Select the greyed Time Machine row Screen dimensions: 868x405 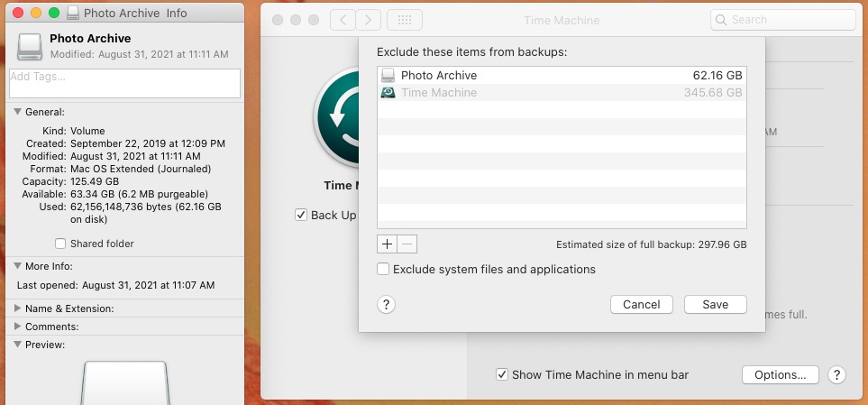pyautogui.click(x=562, y=93)
